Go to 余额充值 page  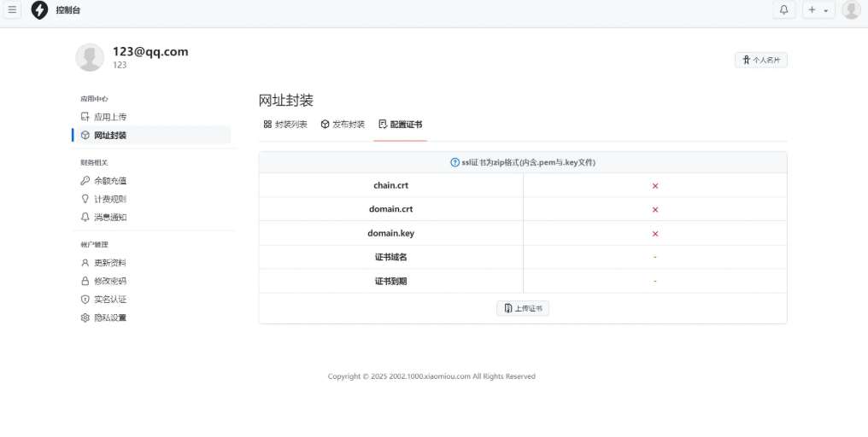tap(109, 181)
